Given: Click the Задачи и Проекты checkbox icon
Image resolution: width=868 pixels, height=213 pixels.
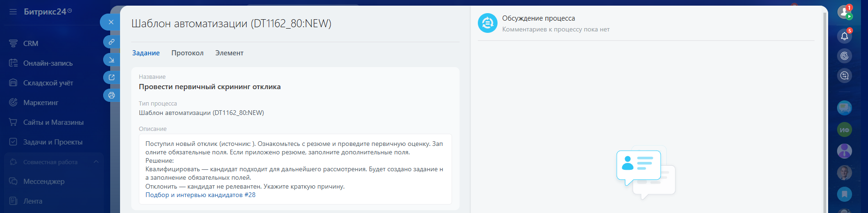Looking at the screenshot, I should point(13,142).
